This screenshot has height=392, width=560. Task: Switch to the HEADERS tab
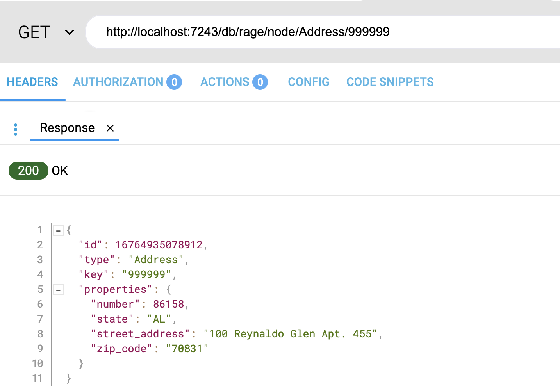click(x=32, y=82)
